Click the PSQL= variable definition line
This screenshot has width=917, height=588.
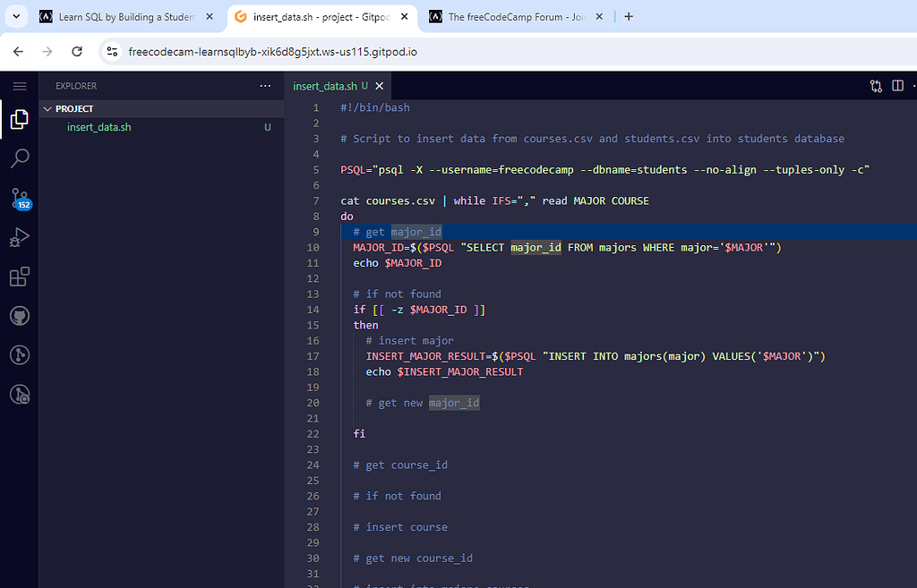coord(604,169)
